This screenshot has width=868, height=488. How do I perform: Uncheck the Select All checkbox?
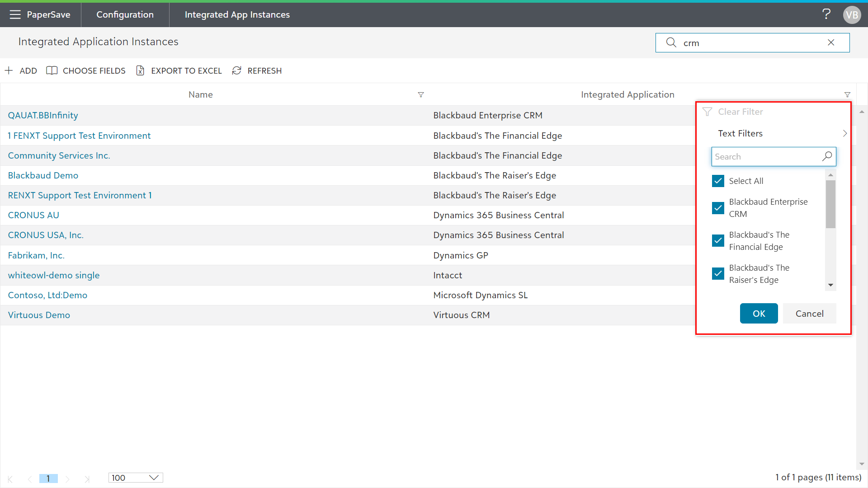click(x=718, y=181)
